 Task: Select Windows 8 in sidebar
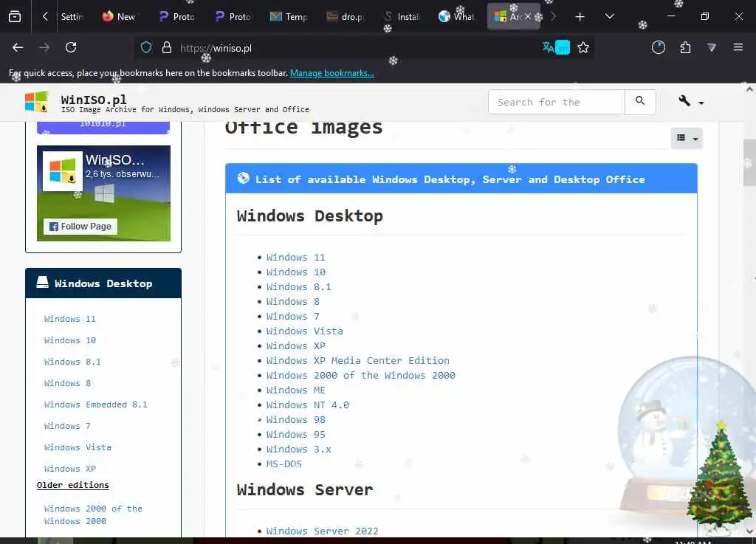click(x=67, y=384)
